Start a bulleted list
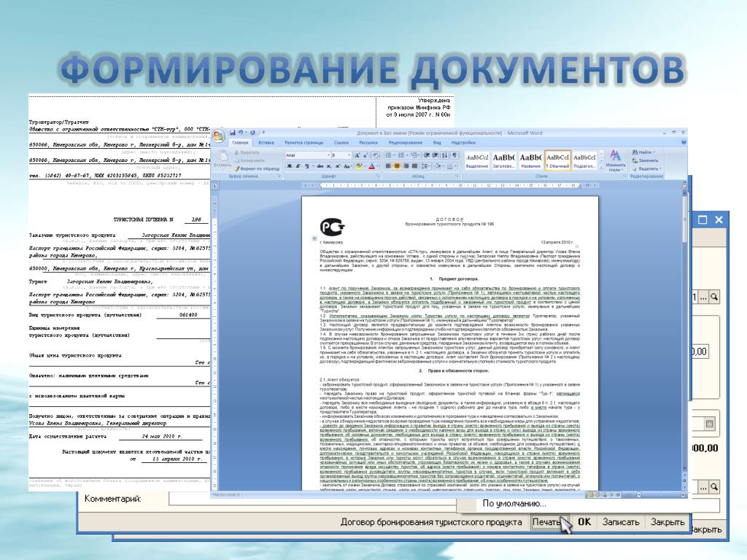Screen dimensions: 747x560 pos(390,155)
